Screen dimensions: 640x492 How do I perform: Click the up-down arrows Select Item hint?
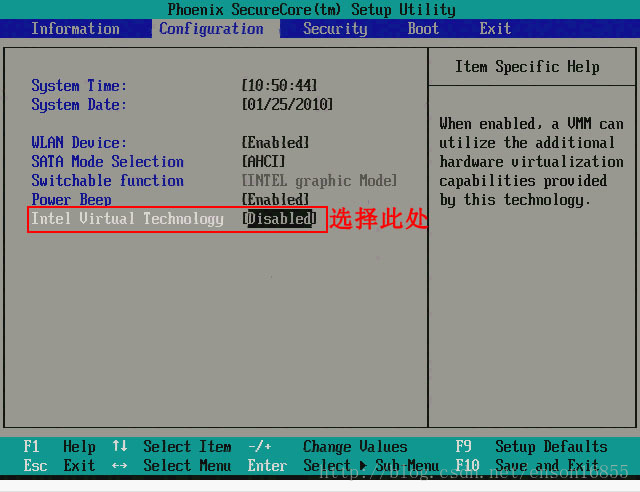click(172, 446)
